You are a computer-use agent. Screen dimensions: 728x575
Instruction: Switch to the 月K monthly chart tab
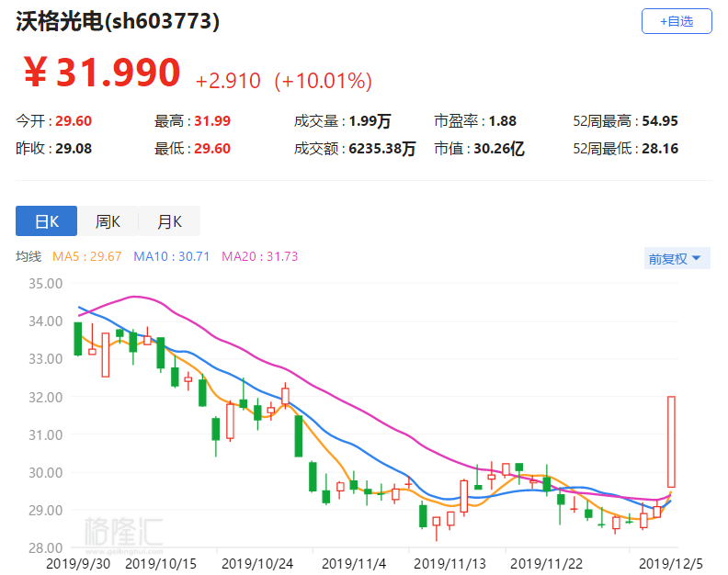[169, 220]
